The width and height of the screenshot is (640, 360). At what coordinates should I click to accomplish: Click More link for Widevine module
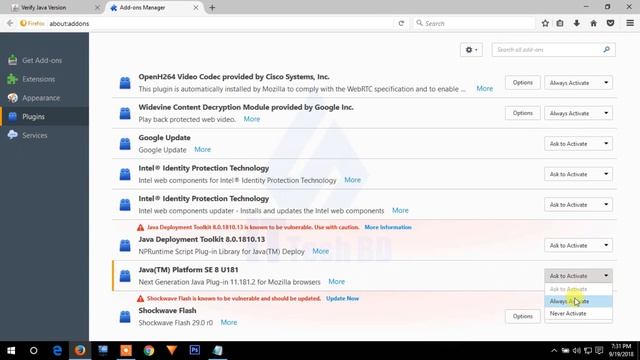(x=251, y=119)
